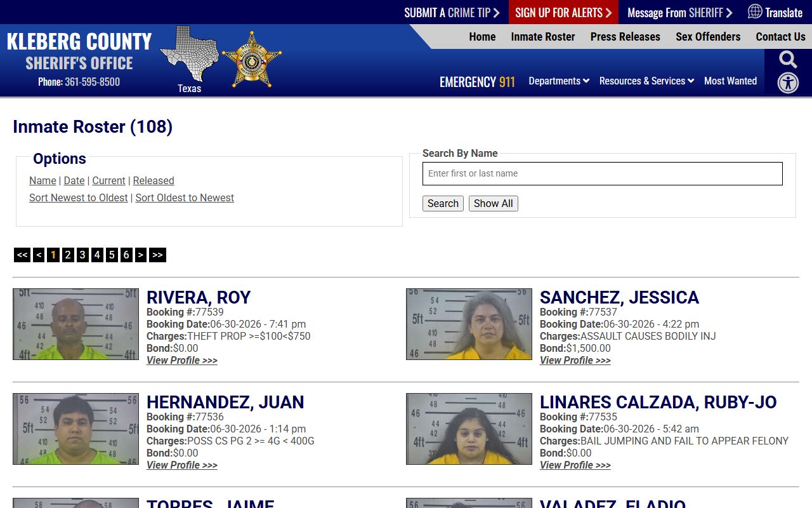Click the EMERGENCY 911 text

click(477, 82)
